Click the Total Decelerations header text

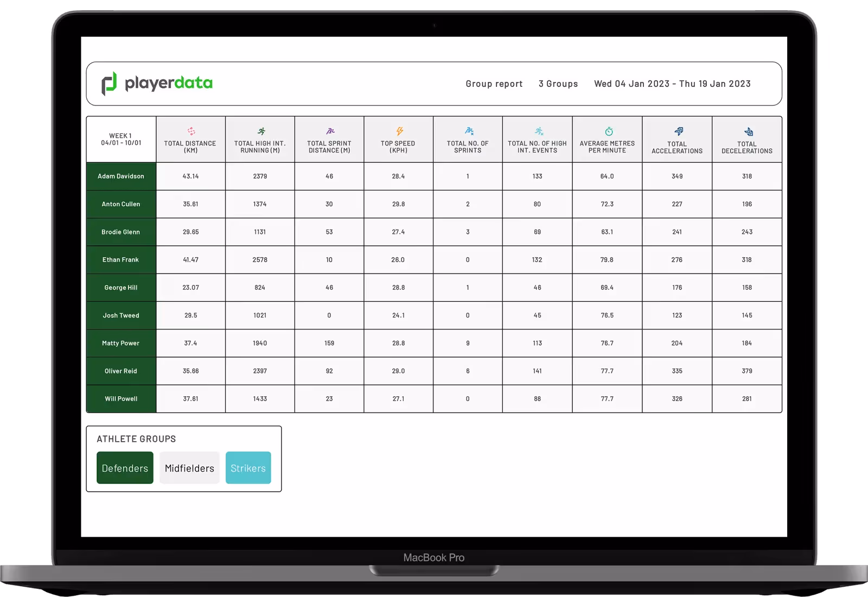[x=747, y=148]
